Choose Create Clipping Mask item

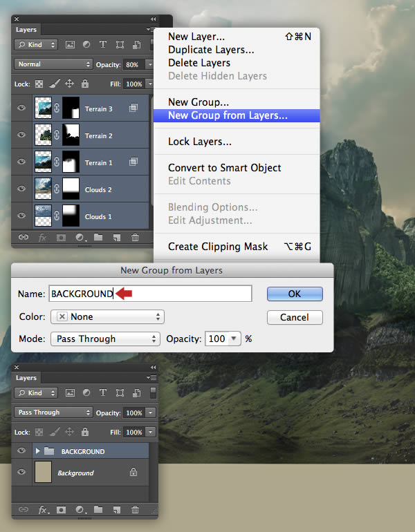[x=237, y=247]
